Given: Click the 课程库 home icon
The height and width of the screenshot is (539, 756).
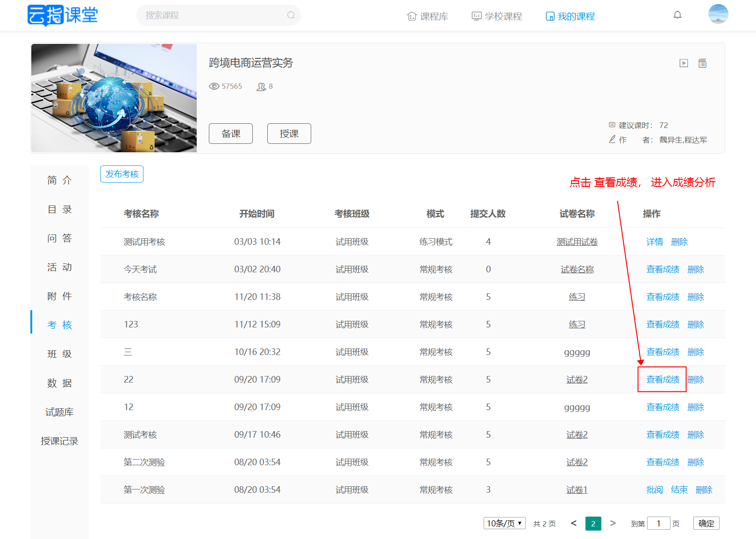Looking at the screenshot, I should coord(412,16).
